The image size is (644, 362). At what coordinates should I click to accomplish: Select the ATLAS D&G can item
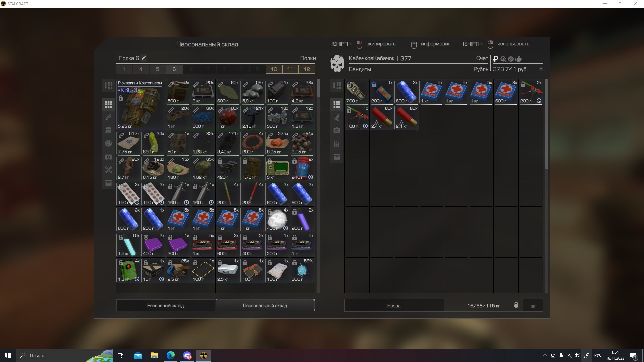click(302, 168)
